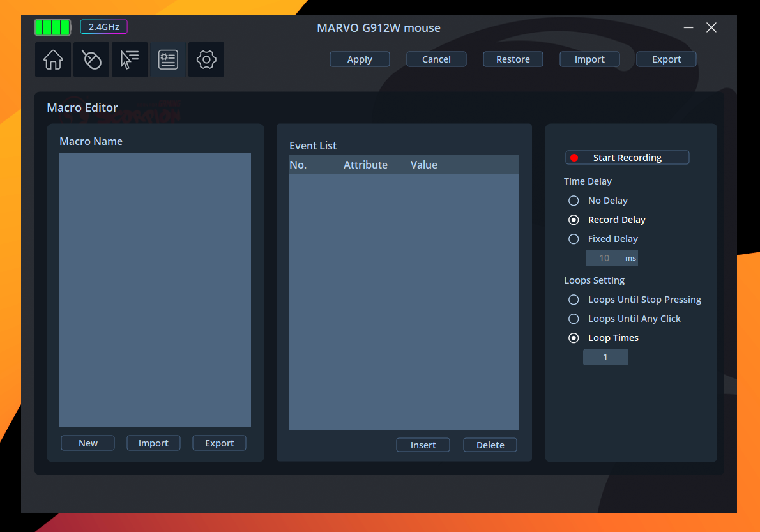The image size is (760, 532).
Task: Click the 2.4GHz connection badge
Action: point(103,27)
